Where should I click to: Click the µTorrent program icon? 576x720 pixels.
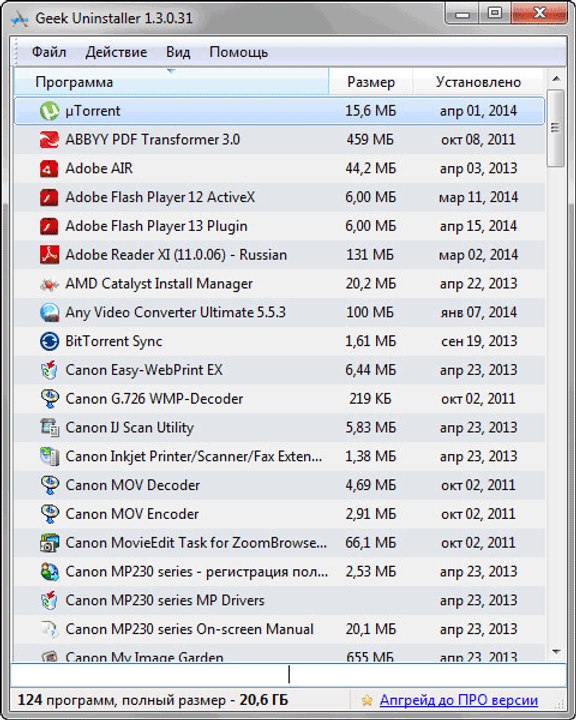49,111
